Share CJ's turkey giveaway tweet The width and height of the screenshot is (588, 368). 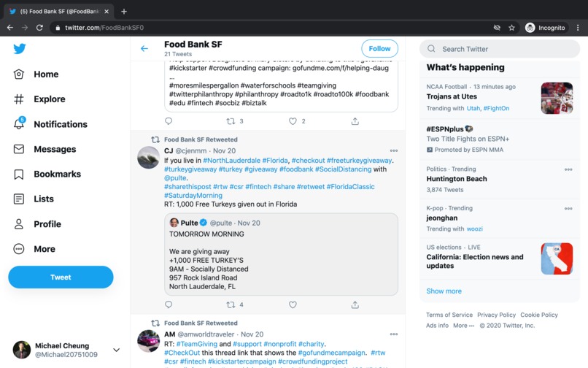click(355, 304)
